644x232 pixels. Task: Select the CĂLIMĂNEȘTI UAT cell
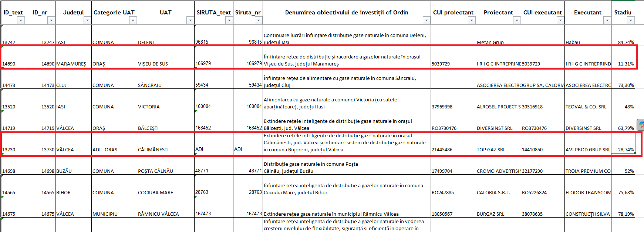tap(166, 142)
